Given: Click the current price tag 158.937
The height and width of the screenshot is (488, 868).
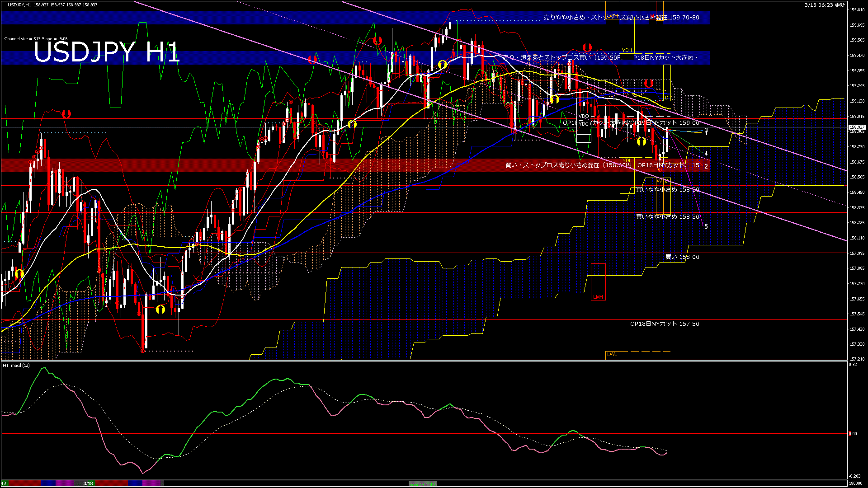Looking at the screenshot, I should 857,127.
